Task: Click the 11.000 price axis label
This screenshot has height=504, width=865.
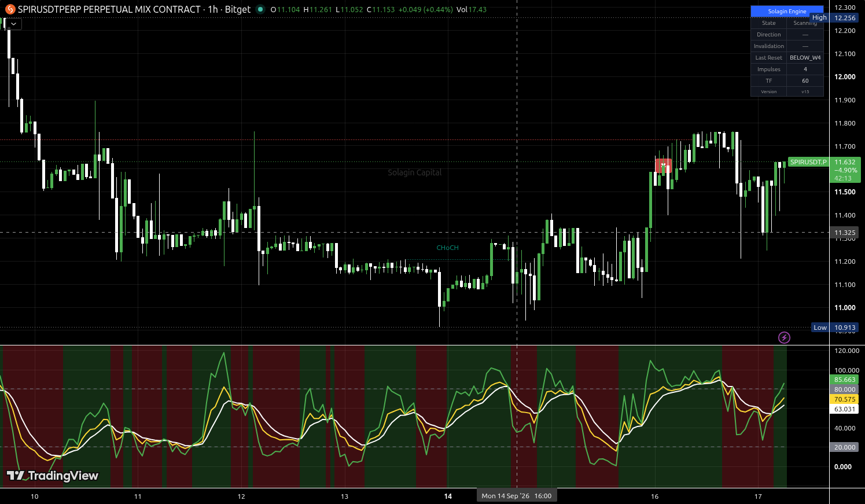Action: (x=845, y=308)
